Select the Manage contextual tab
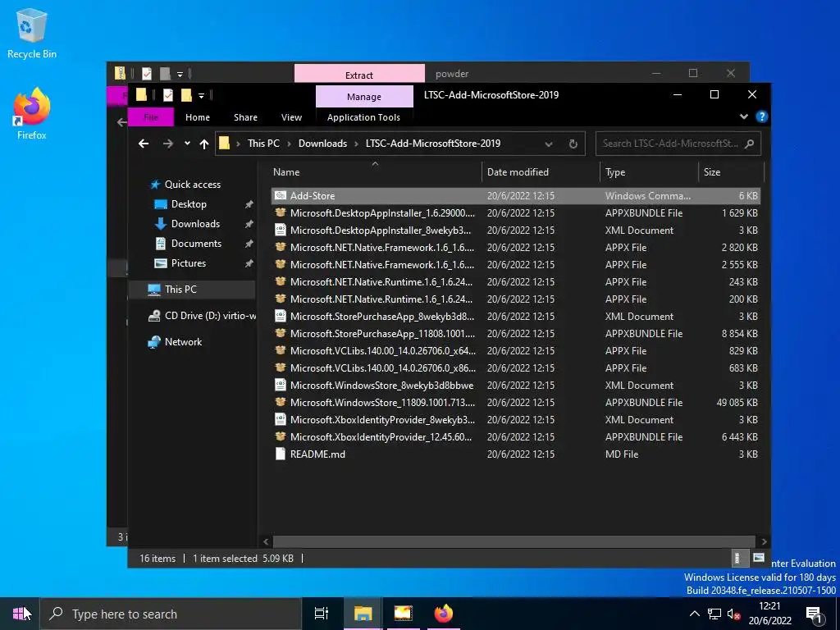Viewport: 840px width, 630px height. pos(364,97)
